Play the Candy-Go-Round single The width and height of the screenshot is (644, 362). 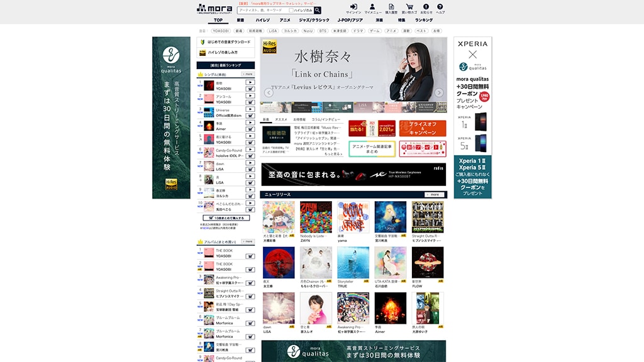click(250, 150)
